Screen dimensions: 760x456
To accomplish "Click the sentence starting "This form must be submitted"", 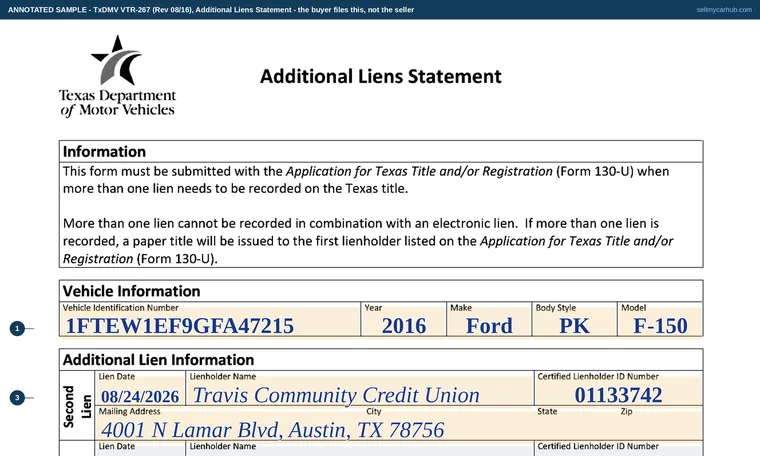I will [366, 180].
